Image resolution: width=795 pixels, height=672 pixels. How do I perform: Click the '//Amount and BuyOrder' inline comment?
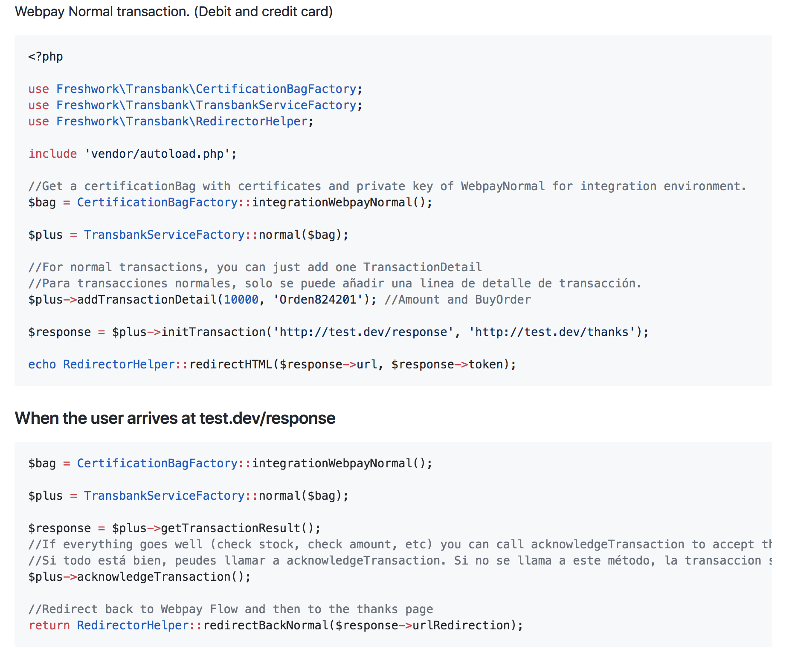pyautogui.click(x=458, y=300)
